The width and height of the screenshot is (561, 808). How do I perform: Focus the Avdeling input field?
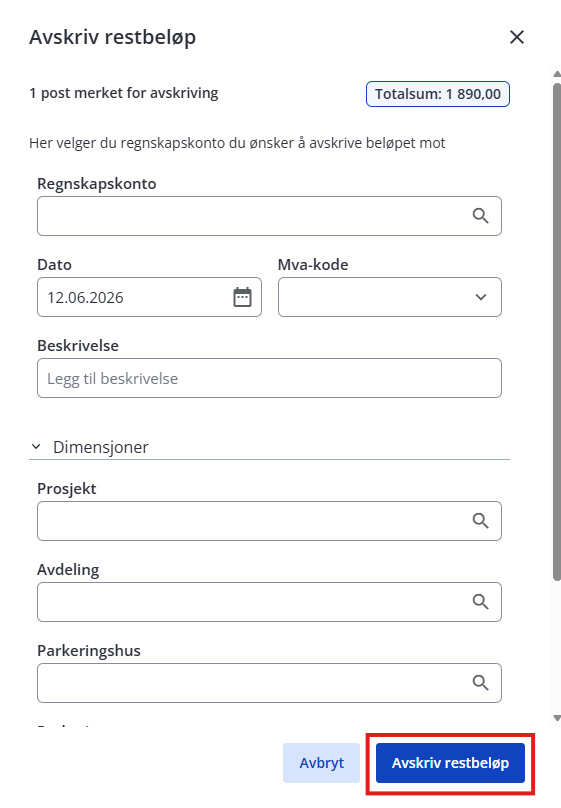coord(269,602)
